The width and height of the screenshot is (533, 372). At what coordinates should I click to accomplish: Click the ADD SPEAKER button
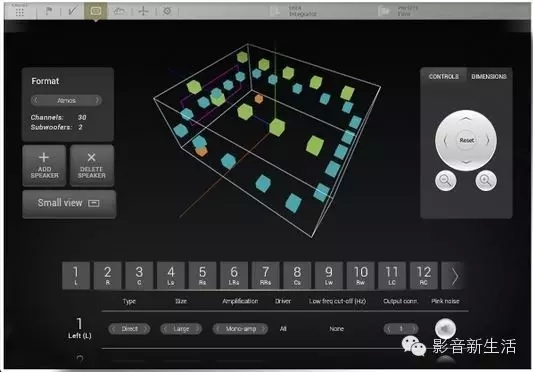pyautogui.click(x=44, y=166)
